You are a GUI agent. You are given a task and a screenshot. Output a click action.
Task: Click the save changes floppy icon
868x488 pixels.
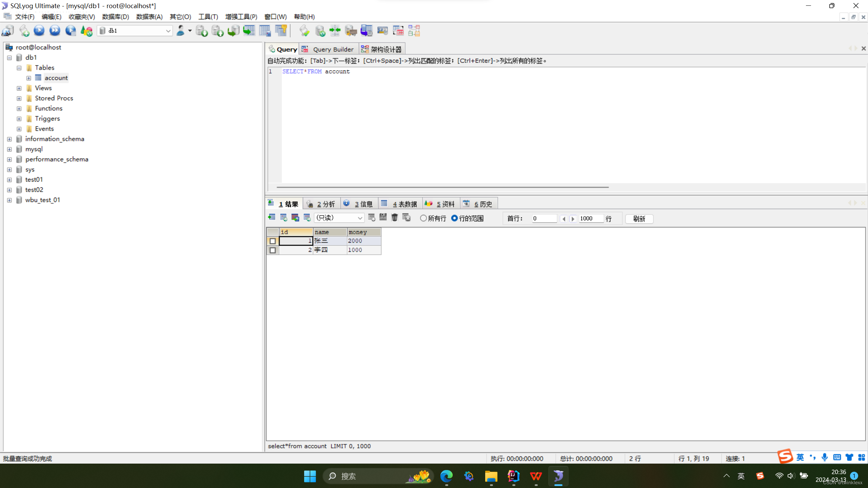tap(383, 218)
